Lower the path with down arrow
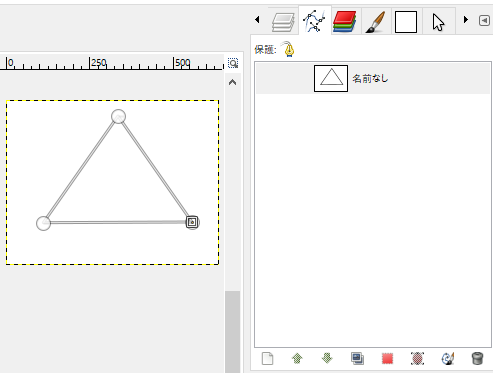This screenshot has width=493, height=373. point(327,359)
